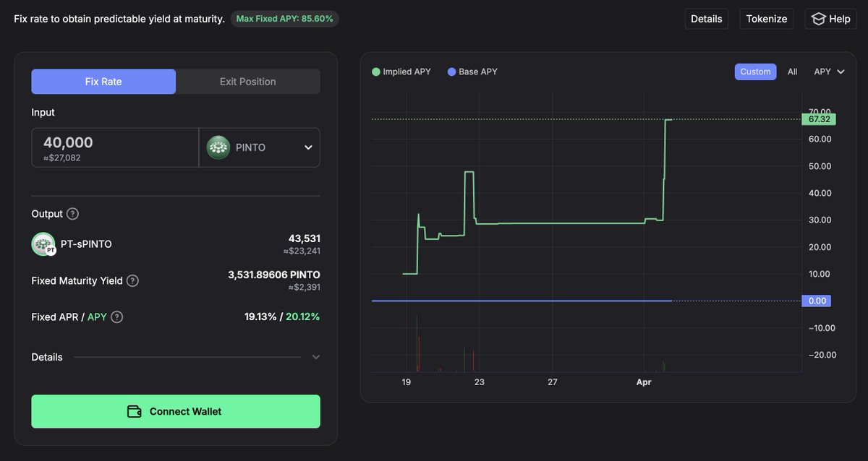868x461 pixels.
Task: Open the Help button
Action: pyautogui.click(x=830, y=19)
